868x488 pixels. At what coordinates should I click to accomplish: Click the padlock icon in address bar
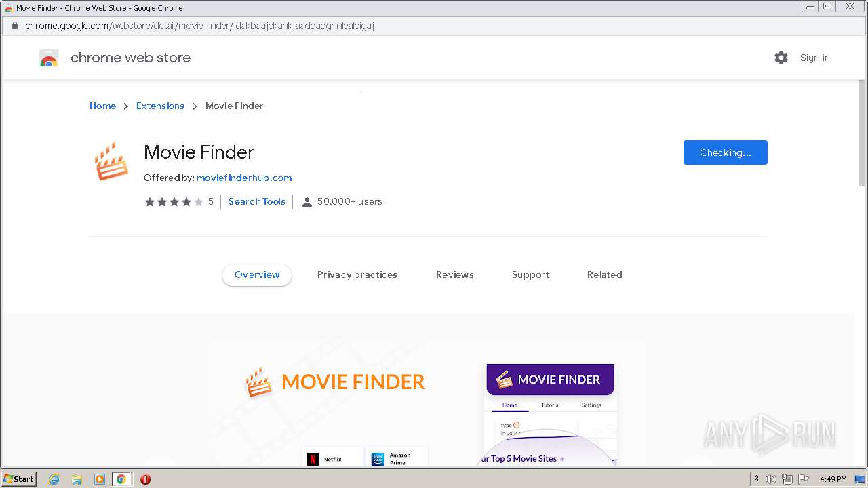(14, 26)
